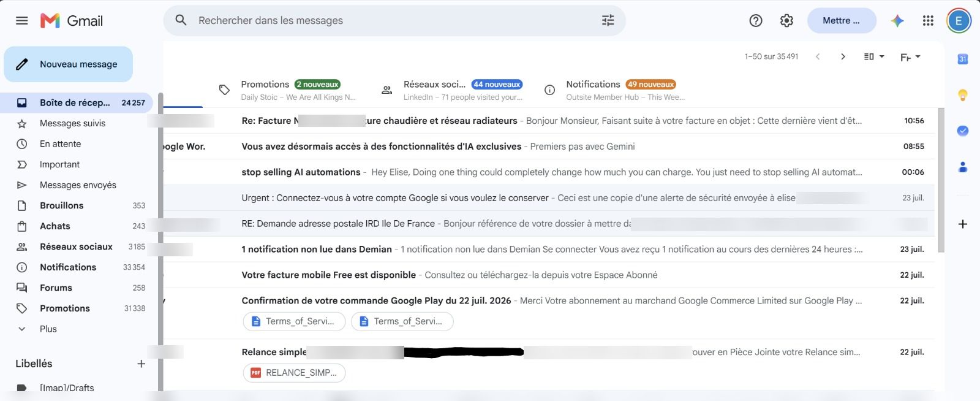Screen dimensions: 980x401
Task: Click Nouveau message compose button
Action: (x=68, y=64)
